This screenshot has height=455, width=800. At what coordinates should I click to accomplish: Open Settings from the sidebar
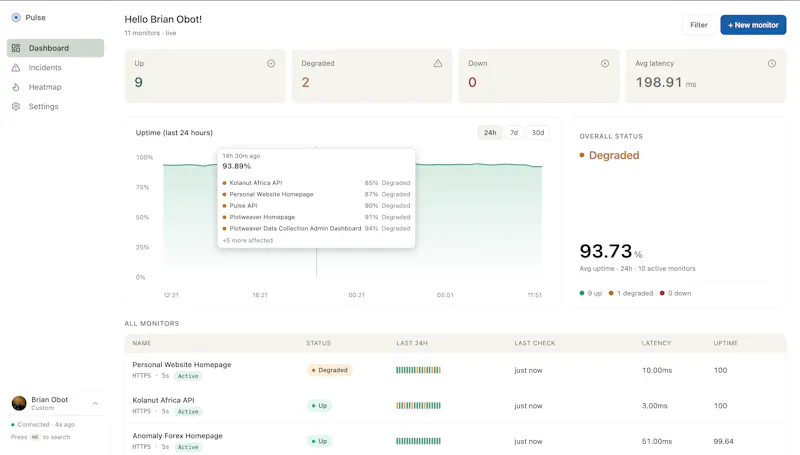(55, 106)
